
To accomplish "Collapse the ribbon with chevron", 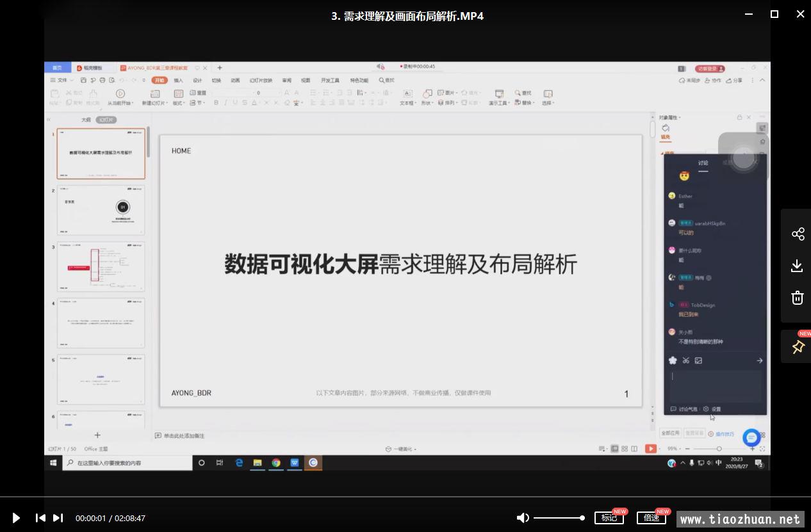I will (x=762, y=81).
